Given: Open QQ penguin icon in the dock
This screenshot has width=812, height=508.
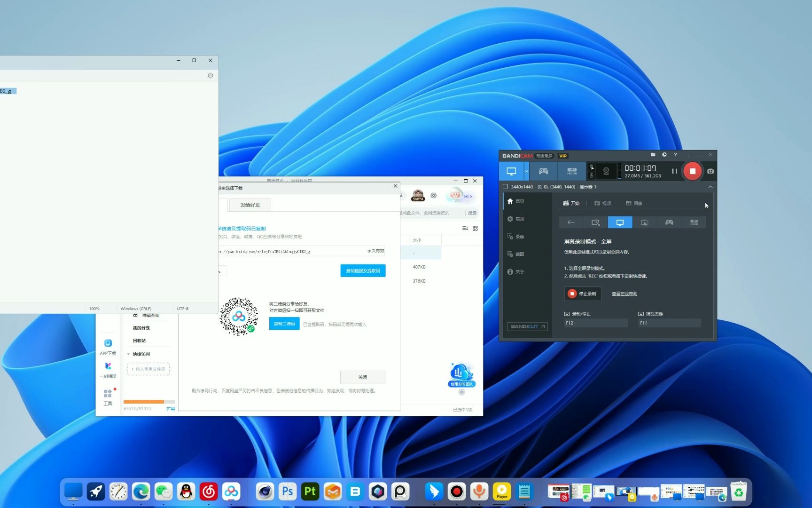Looking at the screenshot, I should coord(186,492).
